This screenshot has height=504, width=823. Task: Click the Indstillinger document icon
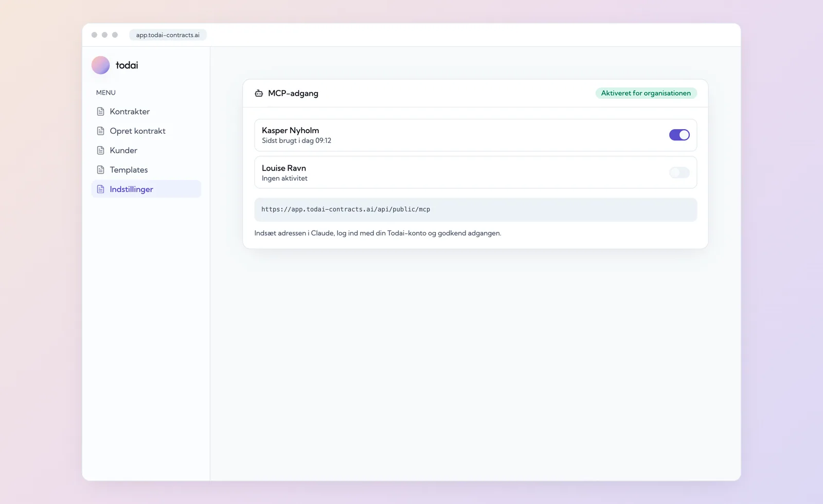pos(101,189)
